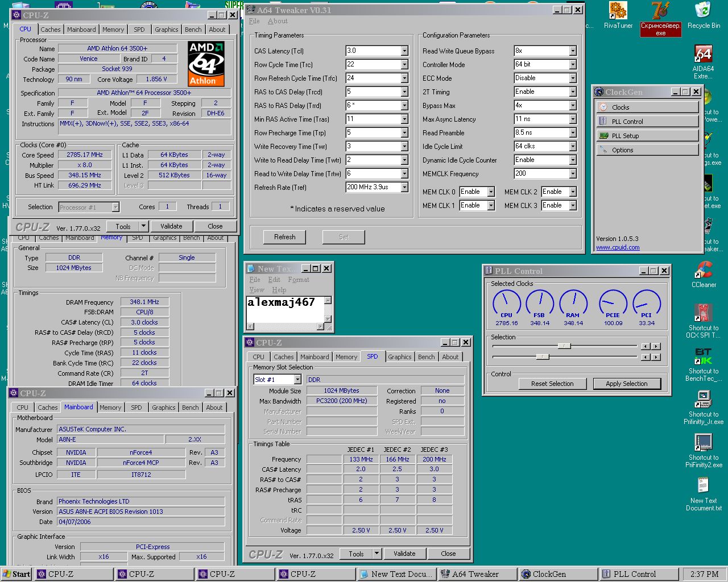Expand the Max Async Latency dropdown
The height and width of the screenshot is (582, 728).
pyautogui.click(x=573, y=119)
